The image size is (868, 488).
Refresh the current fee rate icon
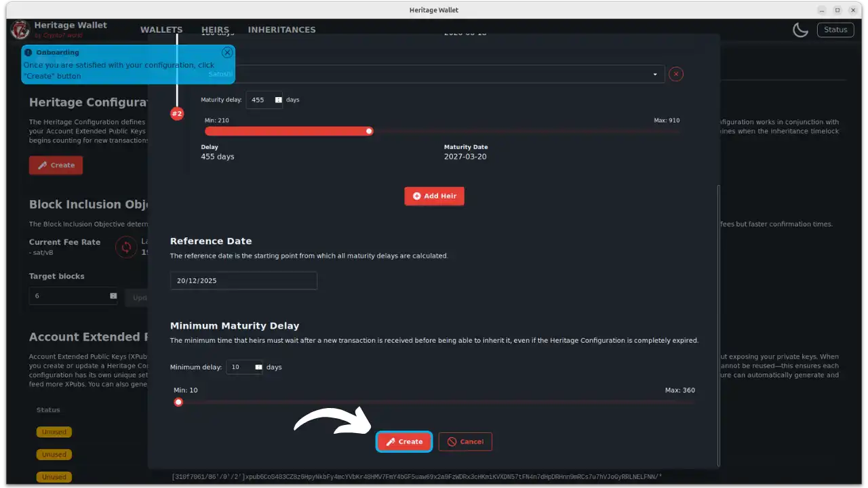tap(125, 247)
